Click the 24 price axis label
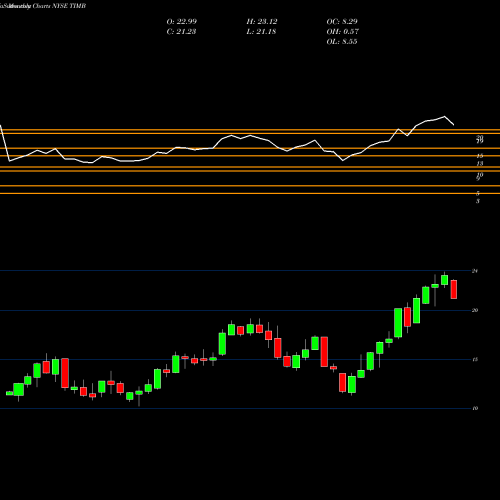Viewport: 500px width, 500px height. [475, 271]
